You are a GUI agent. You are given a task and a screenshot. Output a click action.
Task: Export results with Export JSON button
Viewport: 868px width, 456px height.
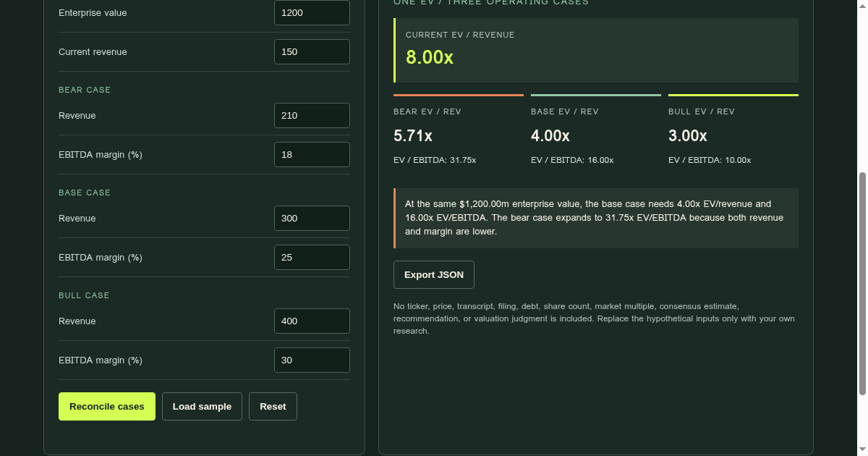(x=434, y=275)
